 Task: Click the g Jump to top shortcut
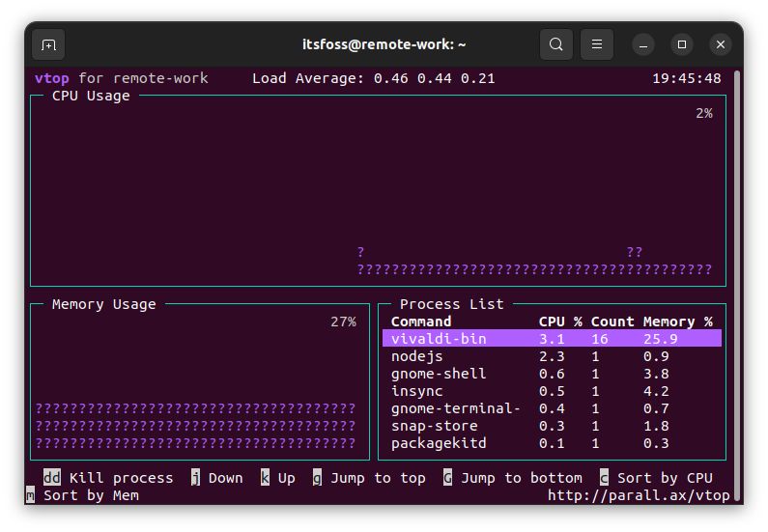369,478
